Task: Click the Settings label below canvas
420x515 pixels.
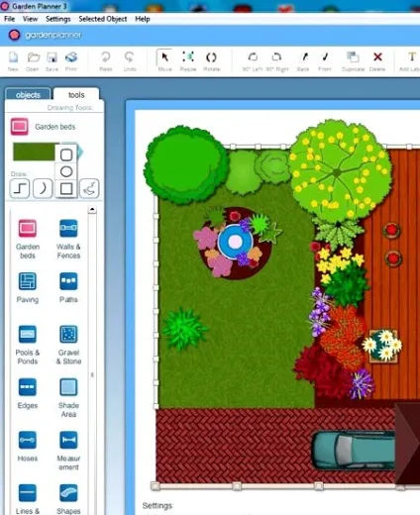Action: pos(157,506)
